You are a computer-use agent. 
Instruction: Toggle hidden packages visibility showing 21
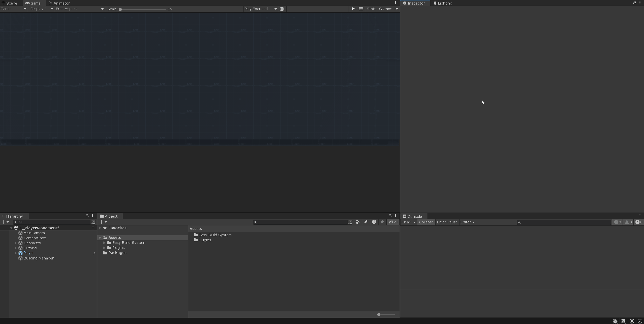click(393, 222)
